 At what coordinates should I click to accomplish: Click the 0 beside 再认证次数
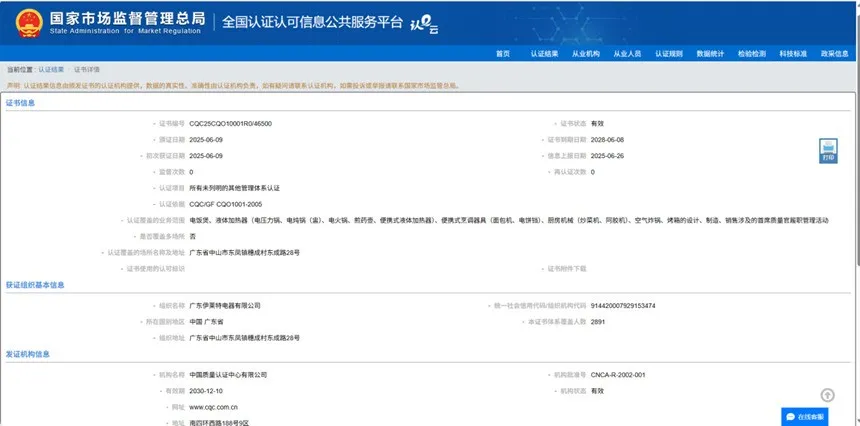point(593,172)
